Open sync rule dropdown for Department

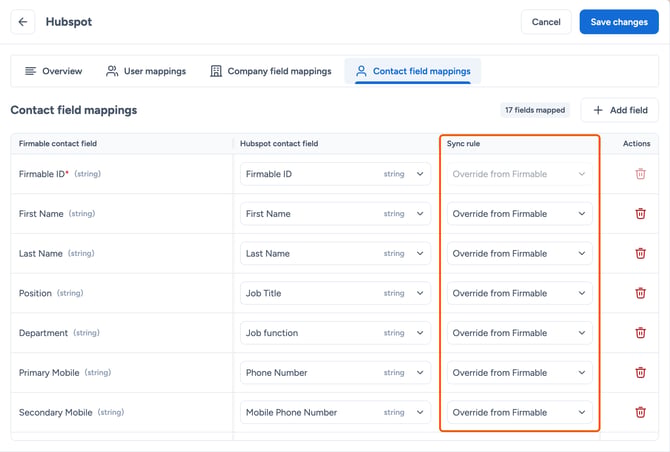(520, 333)
